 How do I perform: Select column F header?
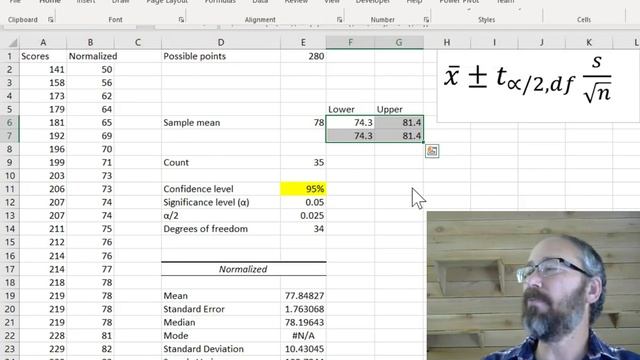[350, 42]
